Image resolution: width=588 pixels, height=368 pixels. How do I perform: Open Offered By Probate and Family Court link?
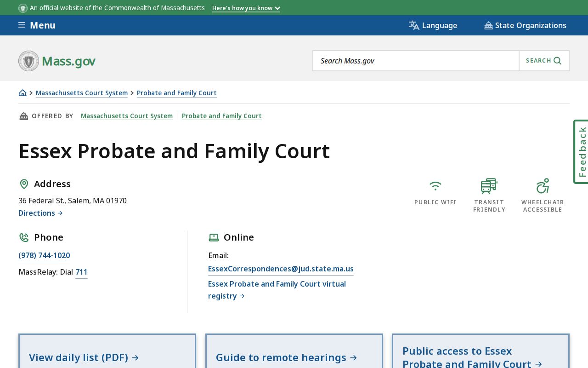coord(222,116)
